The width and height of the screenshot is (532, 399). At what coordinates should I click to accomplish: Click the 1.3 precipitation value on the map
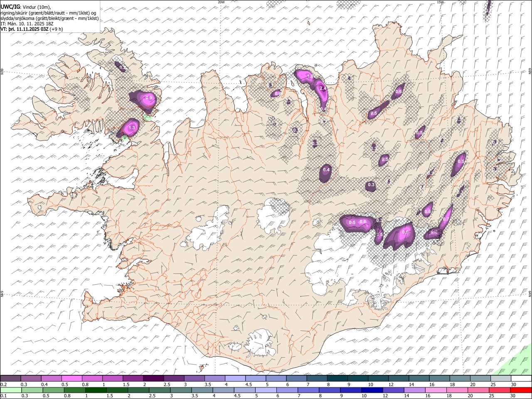click(x=132, y=128)
